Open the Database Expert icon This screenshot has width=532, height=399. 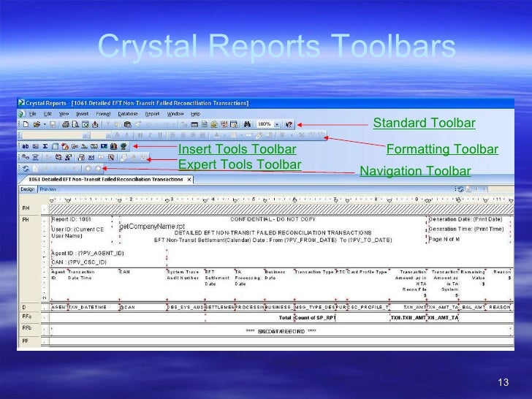coord(26,157)
